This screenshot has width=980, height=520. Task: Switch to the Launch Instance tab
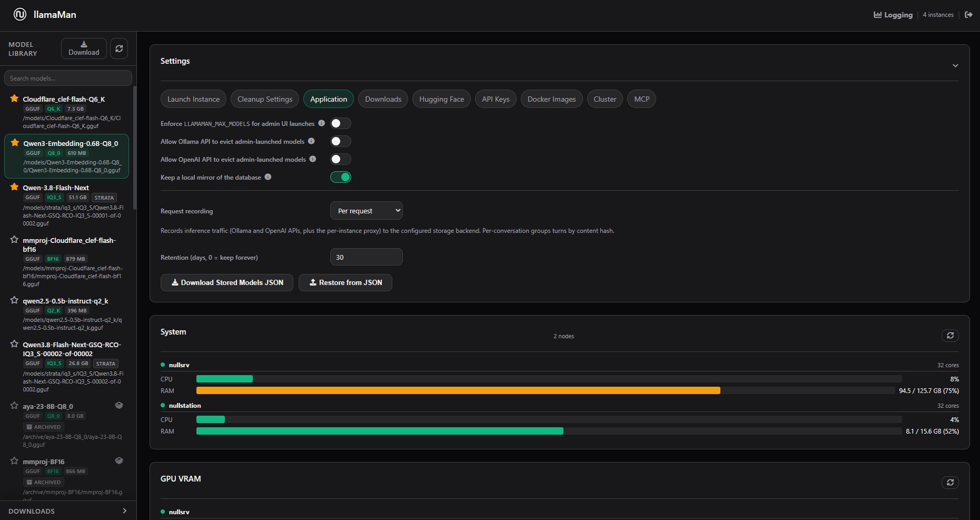pyautogui.click(x=193, y=99)
